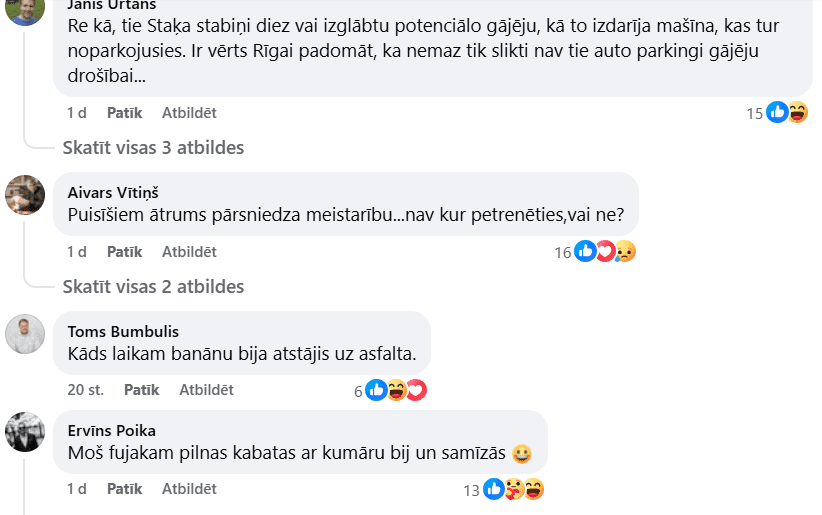This screenshot has height=515, width=822.
Task: Reply with "Atbildēt" to Toms Bumbulis' comment
Action: tap(206, 390)
